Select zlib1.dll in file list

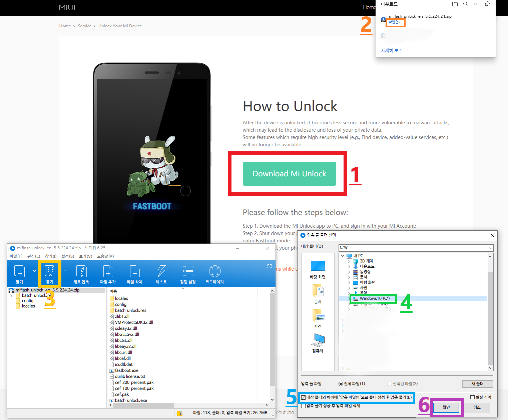click(x=122, y=316)
